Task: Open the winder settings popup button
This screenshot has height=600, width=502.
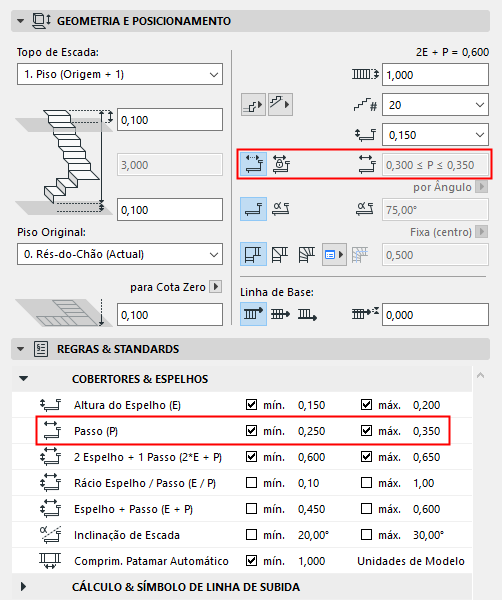Action: (x=334, y=254)
